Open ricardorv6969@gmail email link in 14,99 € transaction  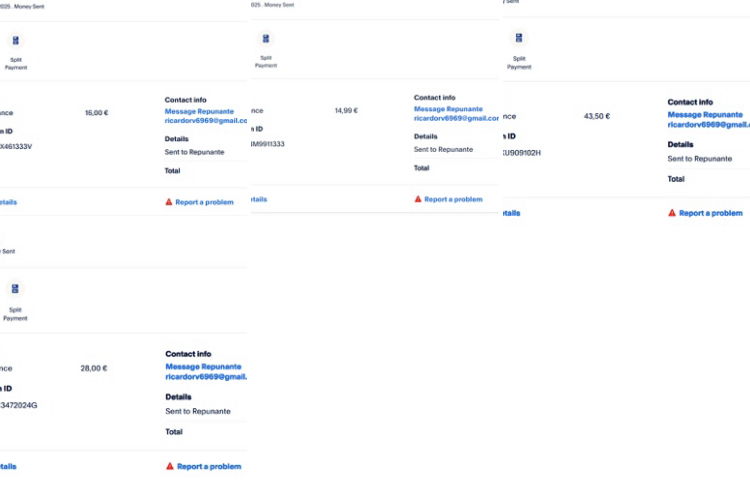(456, 118)
